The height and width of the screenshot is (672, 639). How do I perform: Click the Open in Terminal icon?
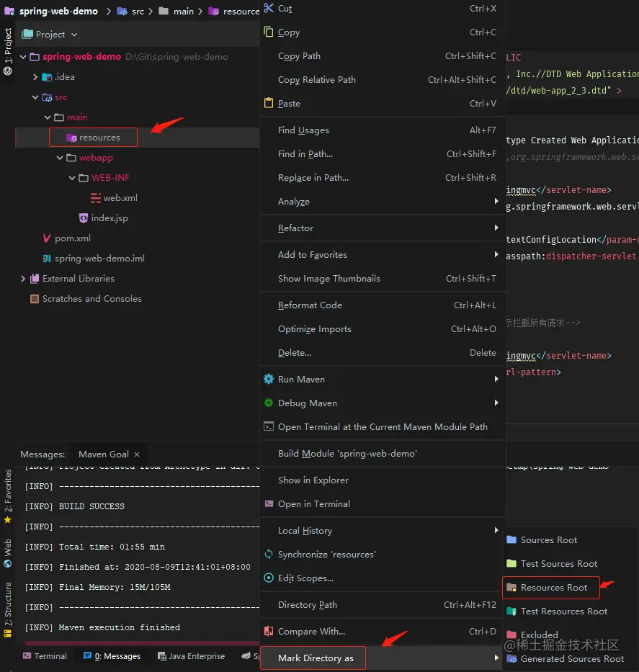pyautogui.click(x=269, y=503)
